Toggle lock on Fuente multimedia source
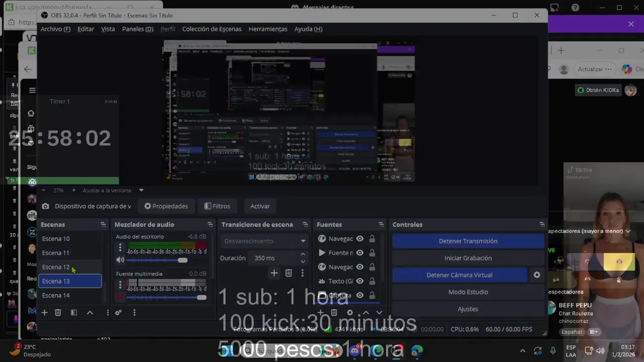 pyautogui.click(x=372, y=253)
